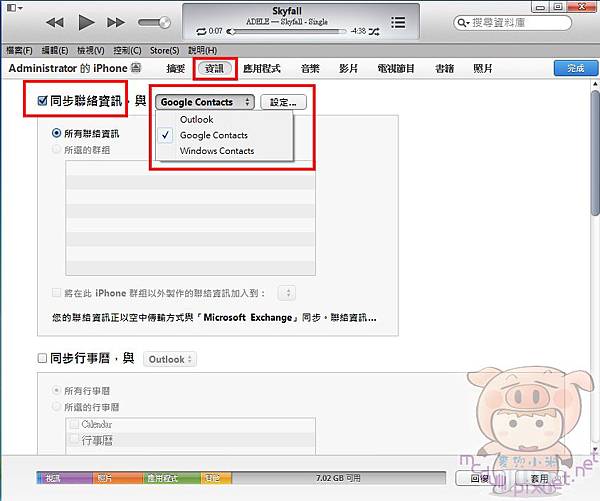Choose Outlook from the contacts list

pos(225,119)
